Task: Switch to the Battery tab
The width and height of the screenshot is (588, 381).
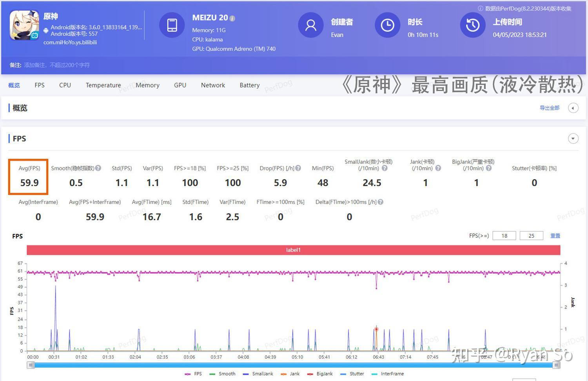Action: coord(250,85)
